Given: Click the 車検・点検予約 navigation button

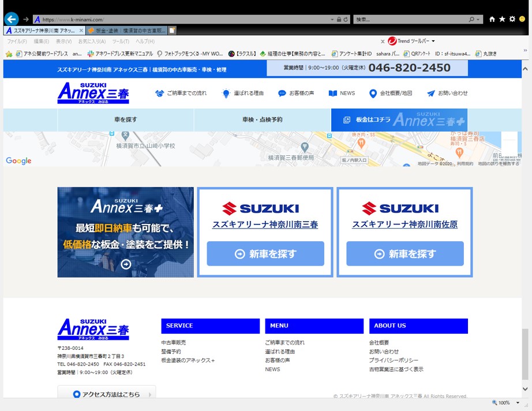Looking at the screenshot, I should (263, 120).
